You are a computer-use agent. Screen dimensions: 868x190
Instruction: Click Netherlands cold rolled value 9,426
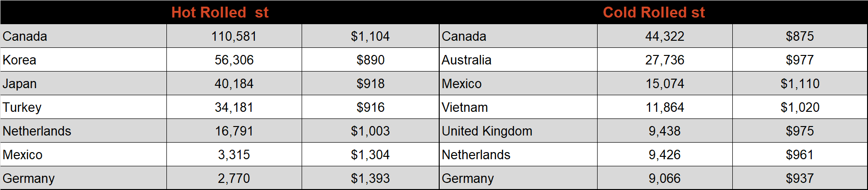(665, 154)
